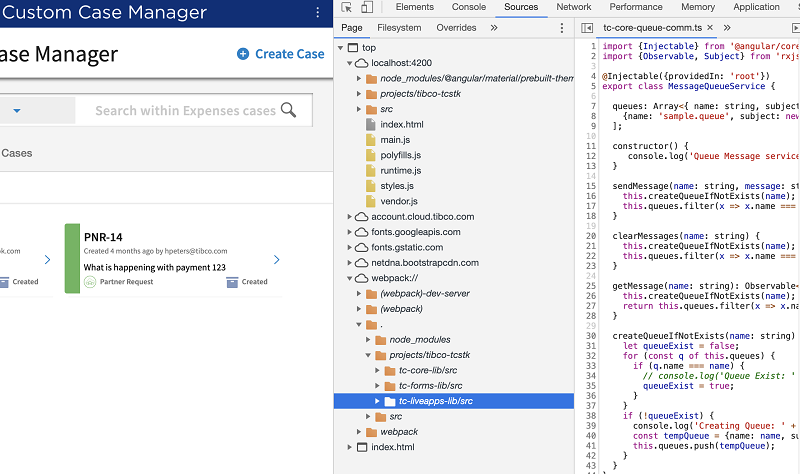
Task: Expand node_modules under webpack:// dot folder
Action: coord(368,340)
